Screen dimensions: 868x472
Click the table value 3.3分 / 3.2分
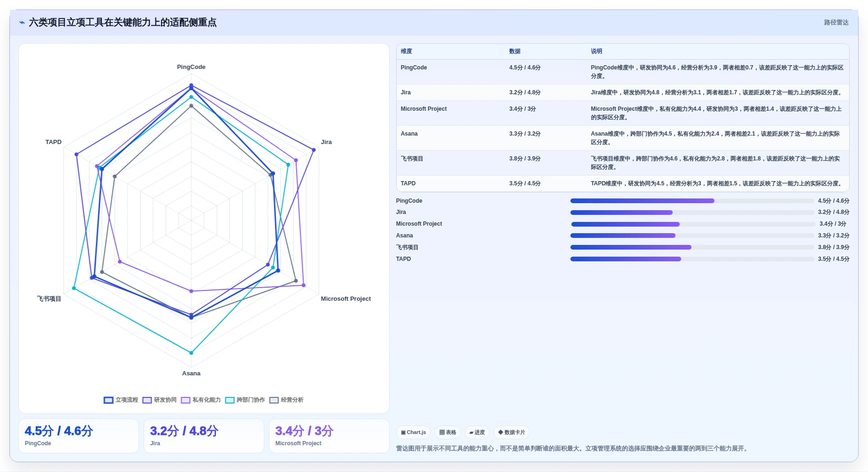coord(525,134)
